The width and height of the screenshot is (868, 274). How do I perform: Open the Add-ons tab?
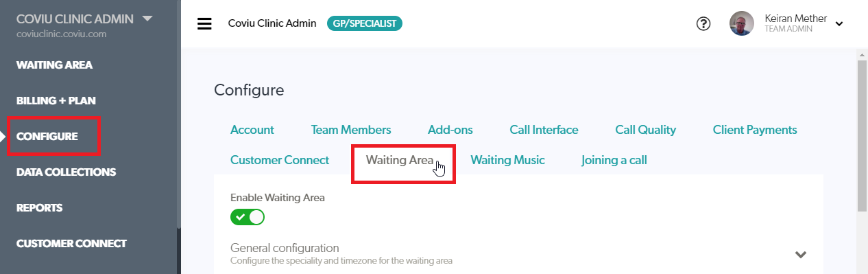450,130
